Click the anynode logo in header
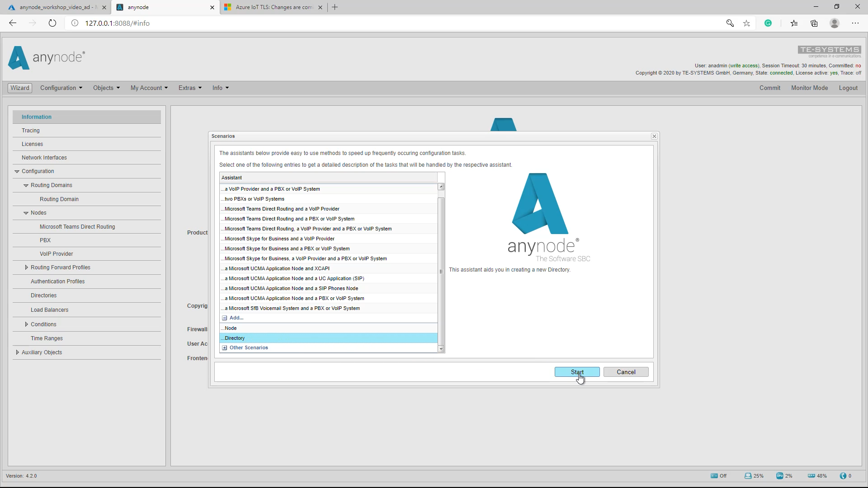 click(47, 58)
